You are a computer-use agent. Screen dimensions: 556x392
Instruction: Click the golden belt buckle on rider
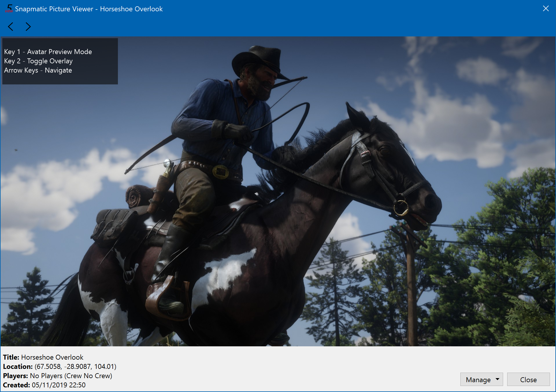pyautogui.click(x=221, y=172)
